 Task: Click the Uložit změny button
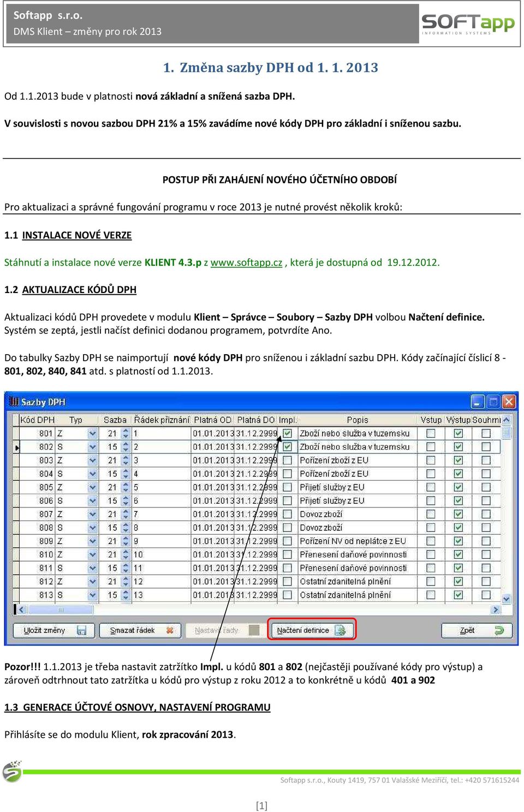tap(53, 630)
